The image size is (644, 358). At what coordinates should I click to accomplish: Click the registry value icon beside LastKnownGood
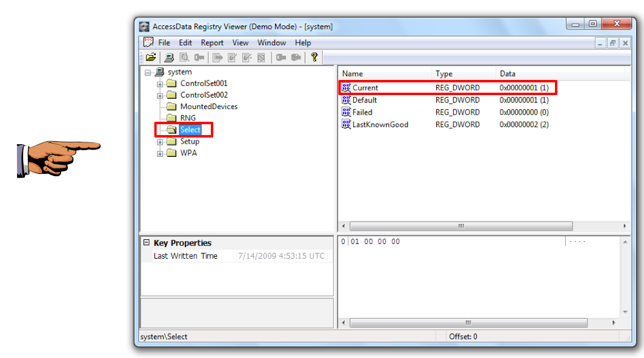tap(346, 124)
